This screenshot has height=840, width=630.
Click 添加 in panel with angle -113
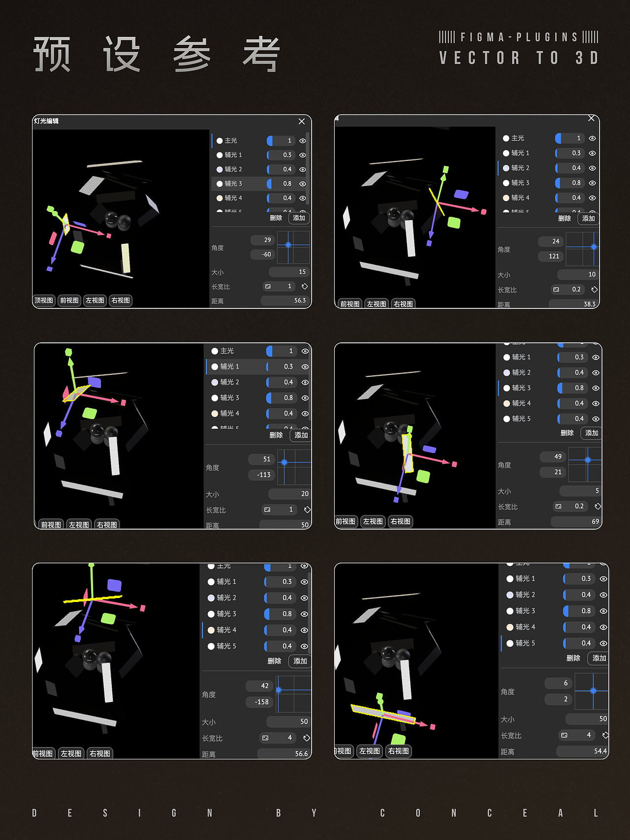301,435
